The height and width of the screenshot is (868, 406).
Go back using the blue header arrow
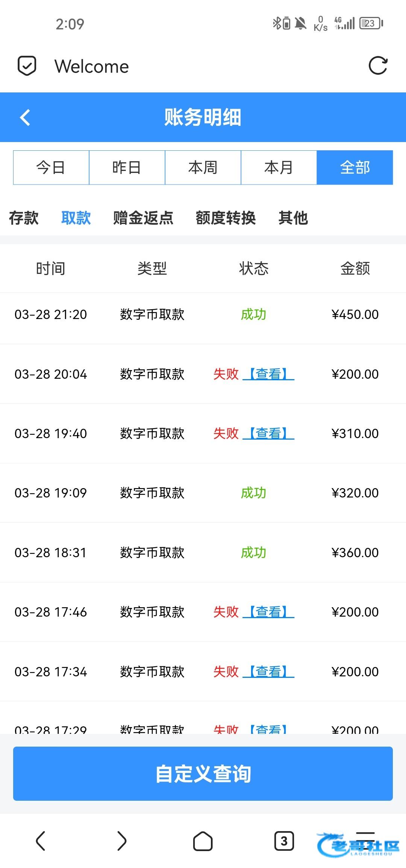[x=25, y=117]
